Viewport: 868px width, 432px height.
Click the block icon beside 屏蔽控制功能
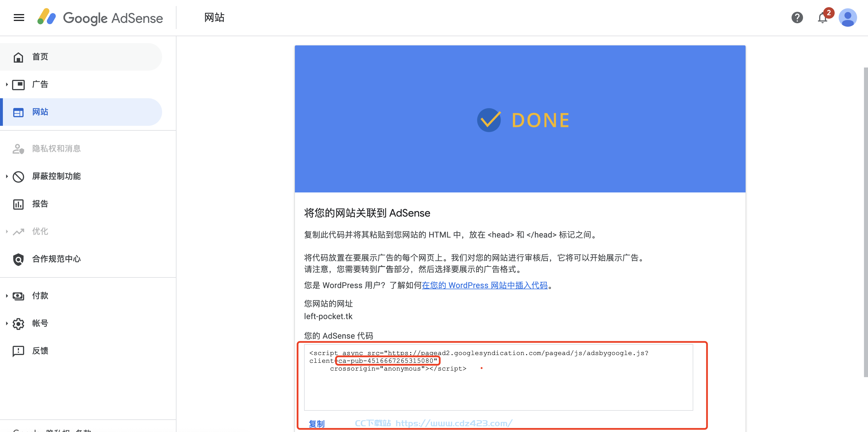coord(18,176)
